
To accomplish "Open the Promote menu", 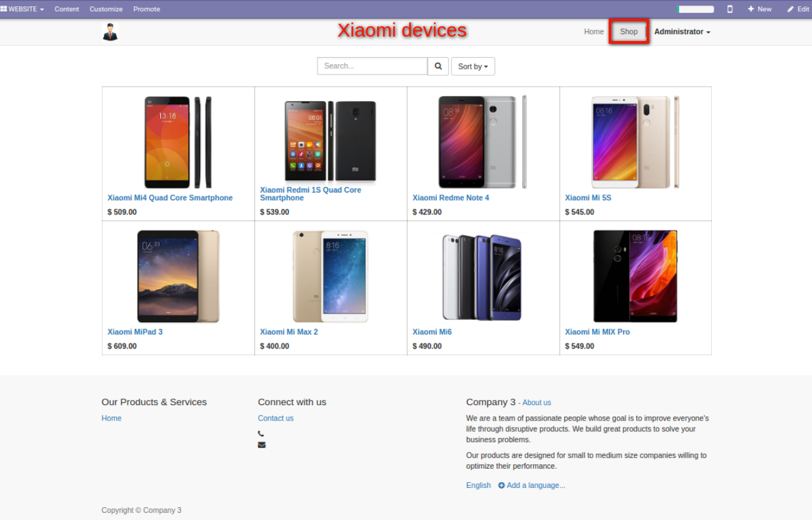I will 147,9.
